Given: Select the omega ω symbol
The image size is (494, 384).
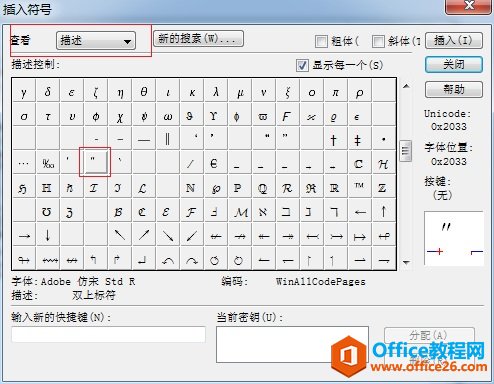Looking at the screenshot, I should [x=168, y=115].
